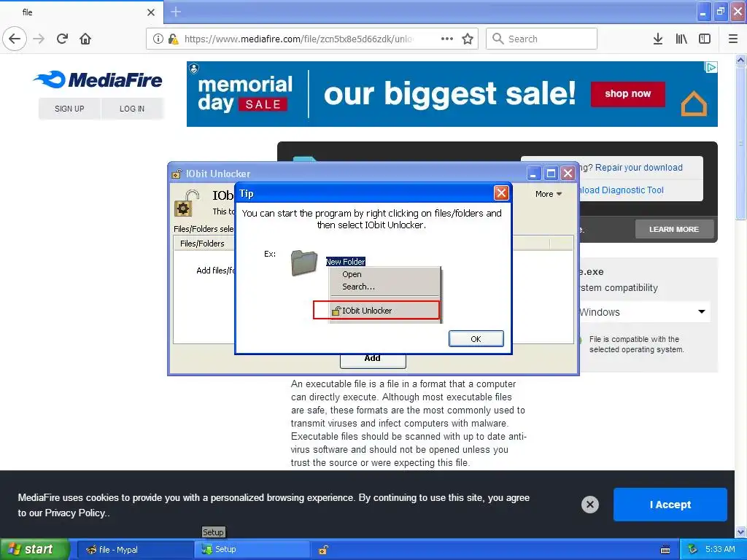Open a new tab with the plus icon
This screenshot has height=560, width=747.
pyautogui.click(x=175, y=12)
